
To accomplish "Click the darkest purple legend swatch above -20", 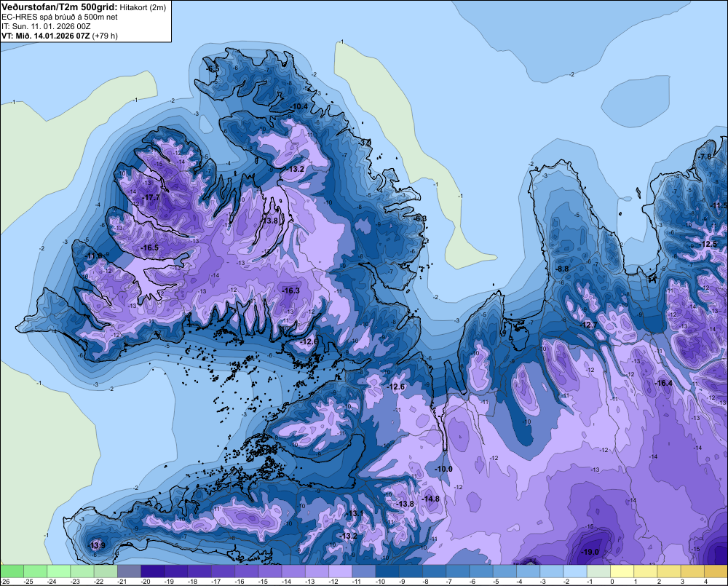I will click(x=152, y=571).
